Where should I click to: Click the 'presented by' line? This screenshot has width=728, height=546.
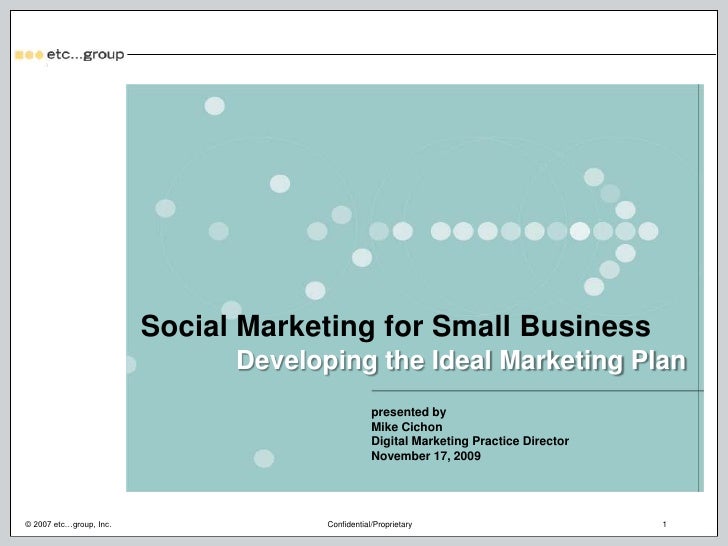tap(409, 412)
